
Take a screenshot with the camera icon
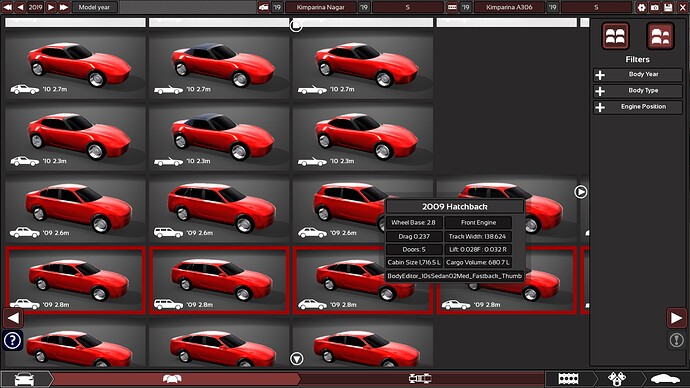pos(655,7)
